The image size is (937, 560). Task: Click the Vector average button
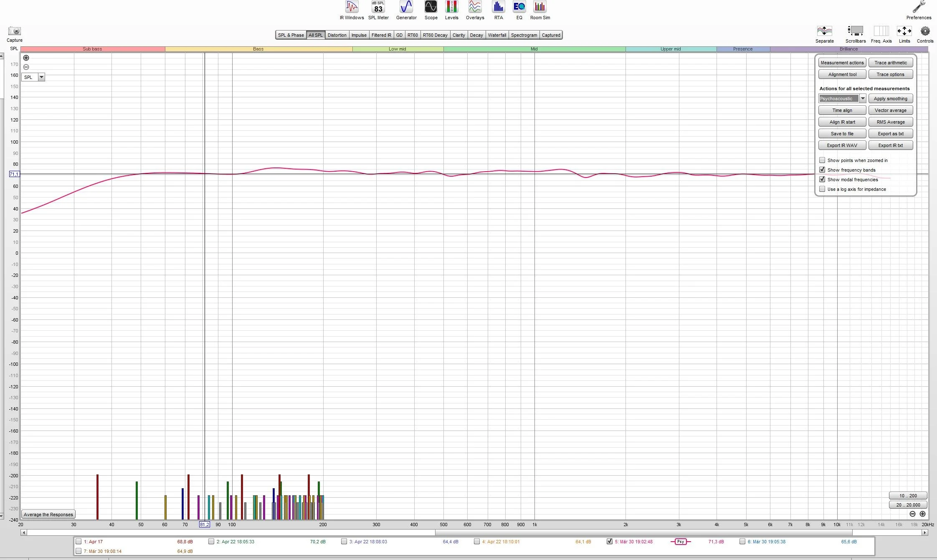tap(890, 110)
